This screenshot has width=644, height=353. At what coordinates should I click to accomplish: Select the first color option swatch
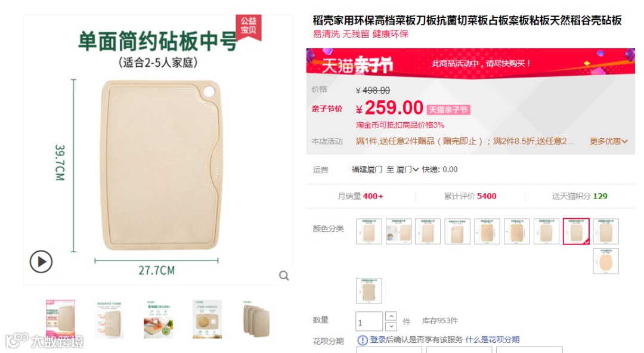[x=369, y=231]
